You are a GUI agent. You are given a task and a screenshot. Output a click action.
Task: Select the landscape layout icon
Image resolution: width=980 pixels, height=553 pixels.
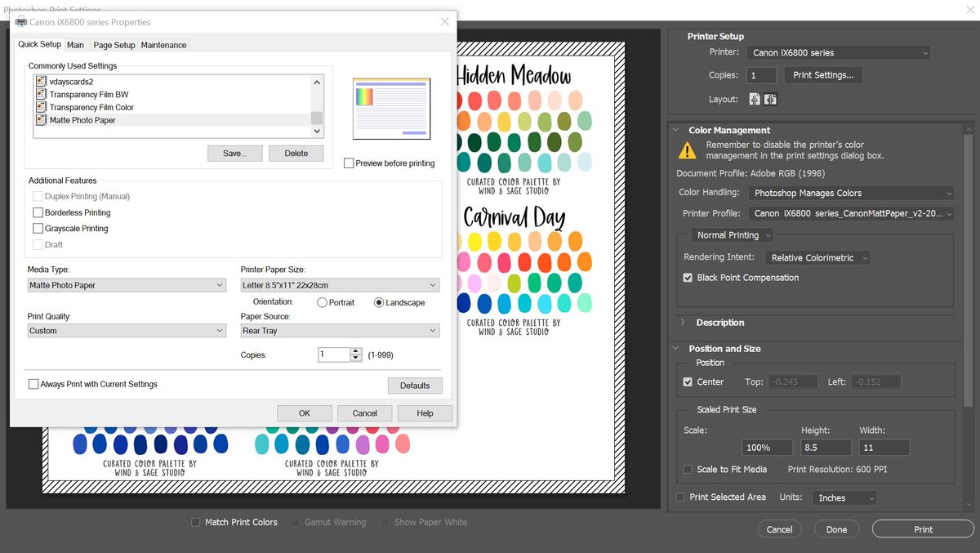[770, 100]
